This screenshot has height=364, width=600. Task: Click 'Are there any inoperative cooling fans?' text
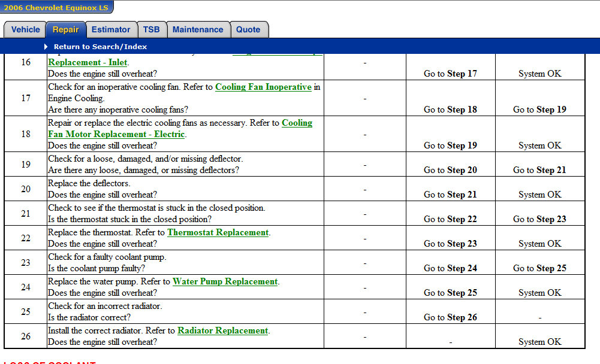click(x=118, y=110)
